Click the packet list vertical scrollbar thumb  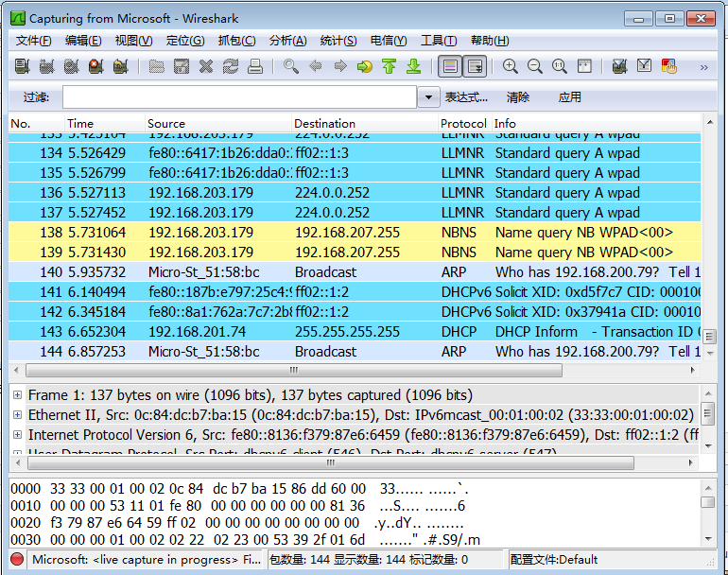(x=709, y=336)
